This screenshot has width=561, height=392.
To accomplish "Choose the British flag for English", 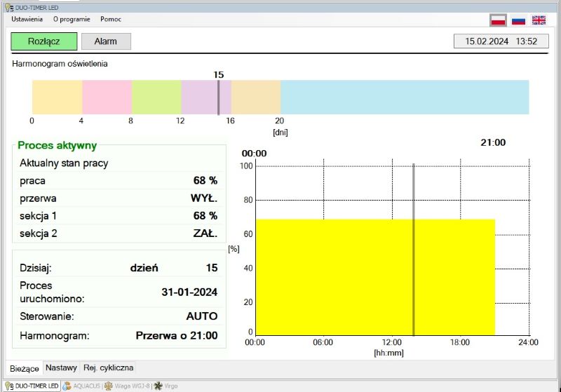I will (x=539, y=20).
